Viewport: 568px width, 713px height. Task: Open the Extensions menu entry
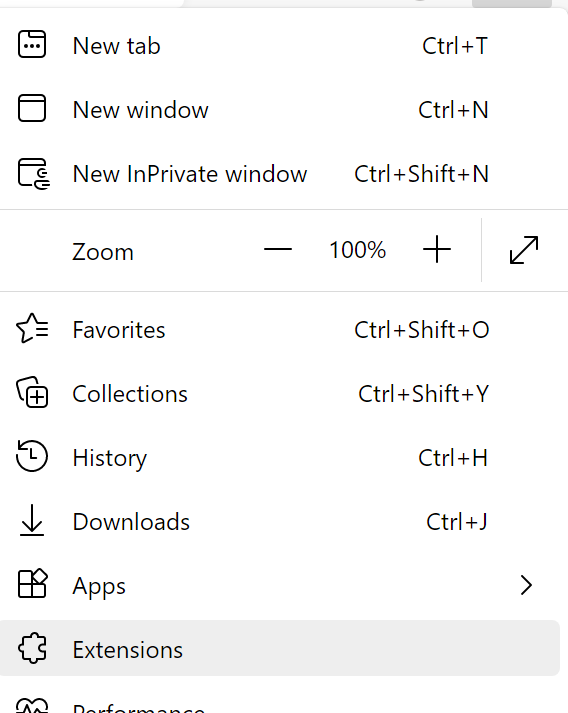[x=280, y=648]
